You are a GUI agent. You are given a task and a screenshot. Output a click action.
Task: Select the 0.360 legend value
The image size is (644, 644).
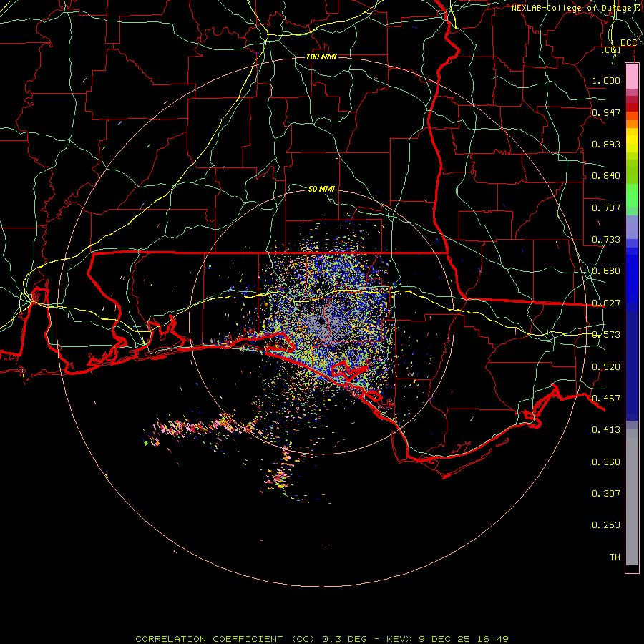(606, 462)
